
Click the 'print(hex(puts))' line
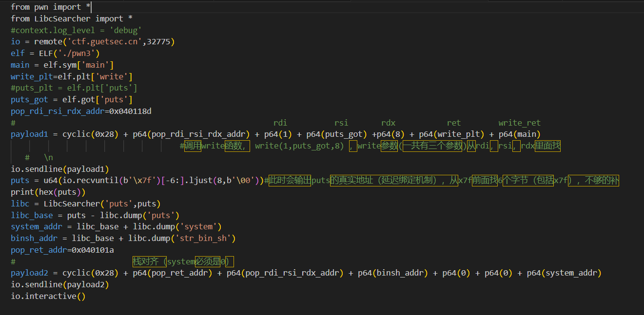click(48, 192)
